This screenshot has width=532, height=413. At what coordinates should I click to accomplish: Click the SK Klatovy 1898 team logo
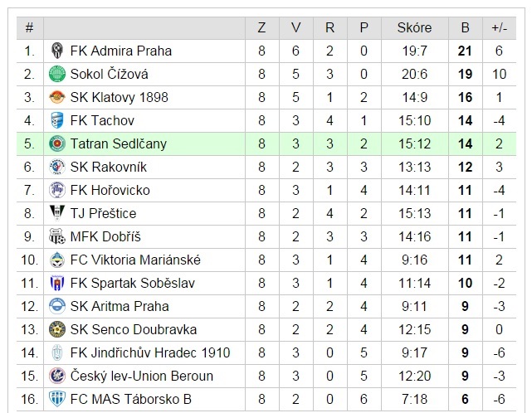(x=57, y=97)
